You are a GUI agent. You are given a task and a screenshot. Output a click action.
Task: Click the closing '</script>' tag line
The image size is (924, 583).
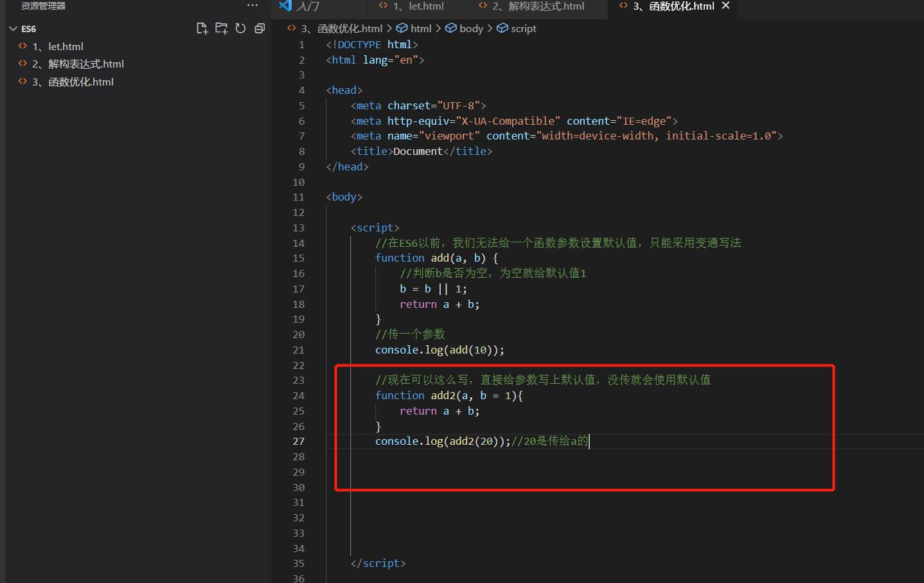(378, 563)
